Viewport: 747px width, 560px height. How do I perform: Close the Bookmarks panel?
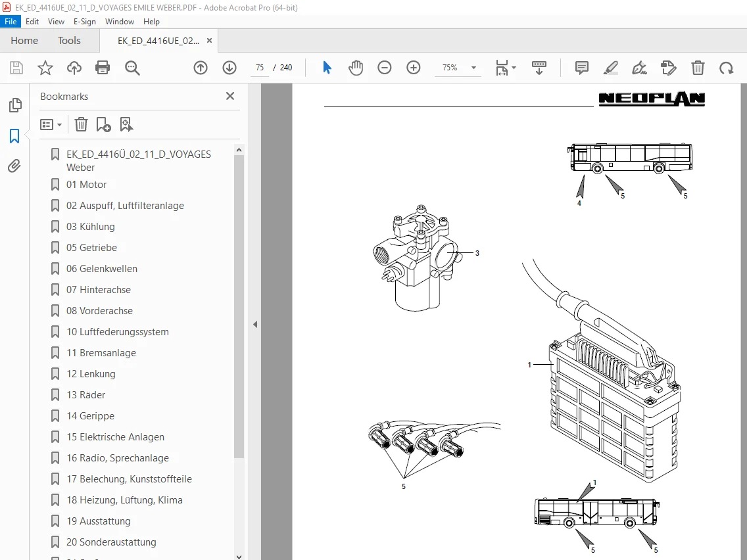pos(230,96)
